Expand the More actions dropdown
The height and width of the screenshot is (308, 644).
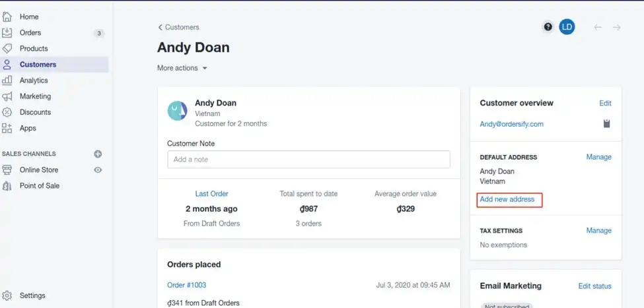pyautogui.click(x=182, y=68)
